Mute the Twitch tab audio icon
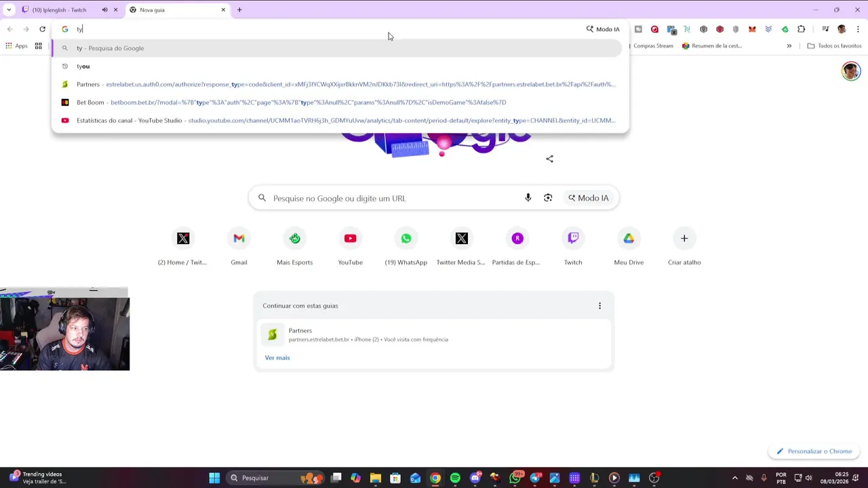 coord(104,10)
